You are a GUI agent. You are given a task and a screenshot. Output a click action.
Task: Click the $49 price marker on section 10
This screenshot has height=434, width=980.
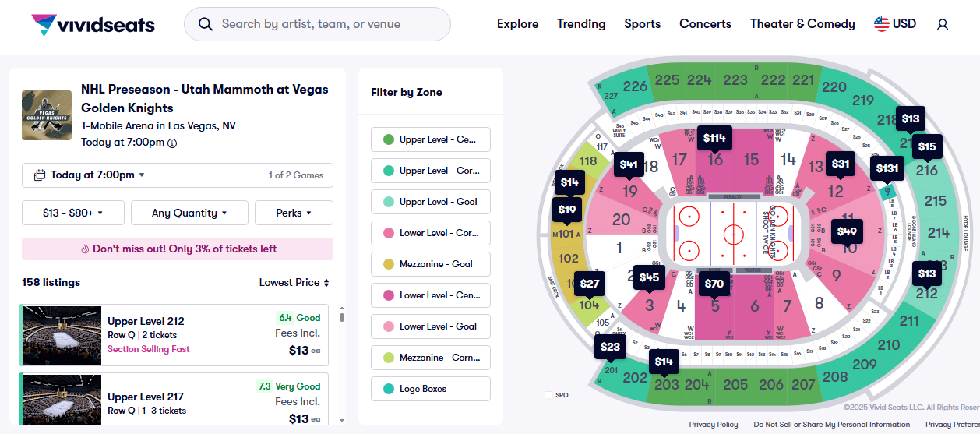pos(847,231)
